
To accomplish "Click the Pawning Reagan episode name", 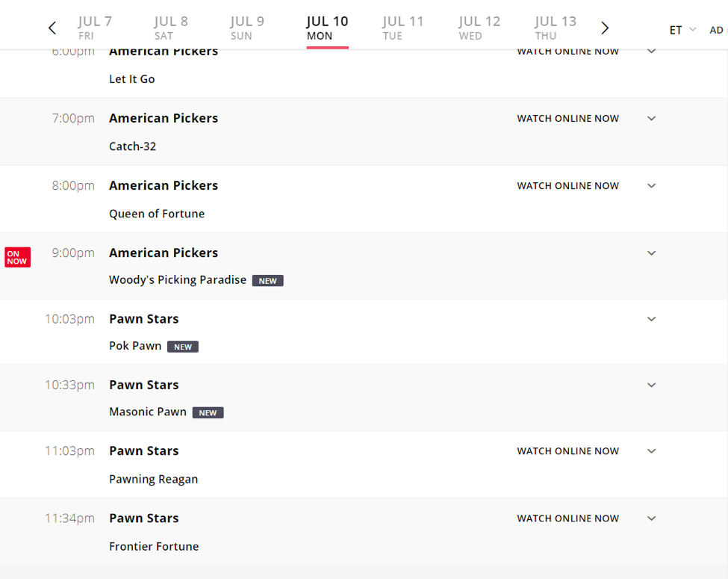I will click(x=154, y=480).
